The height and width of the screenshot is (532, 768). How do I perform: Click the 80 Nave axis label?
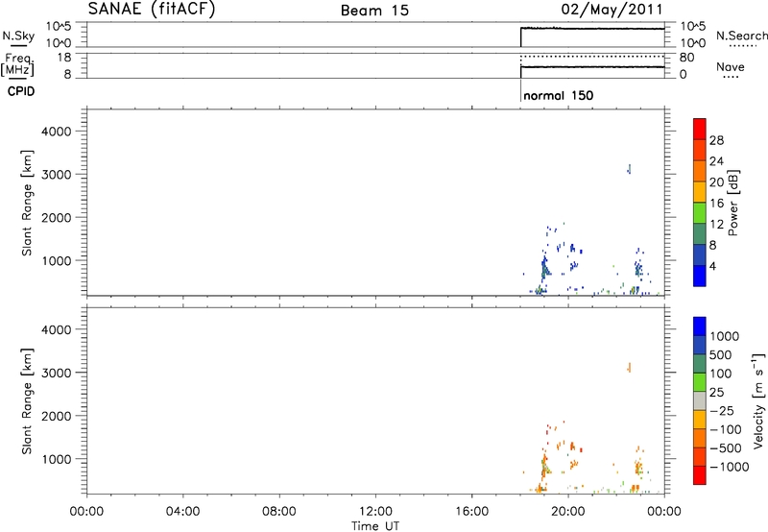(x=686, y=58)
